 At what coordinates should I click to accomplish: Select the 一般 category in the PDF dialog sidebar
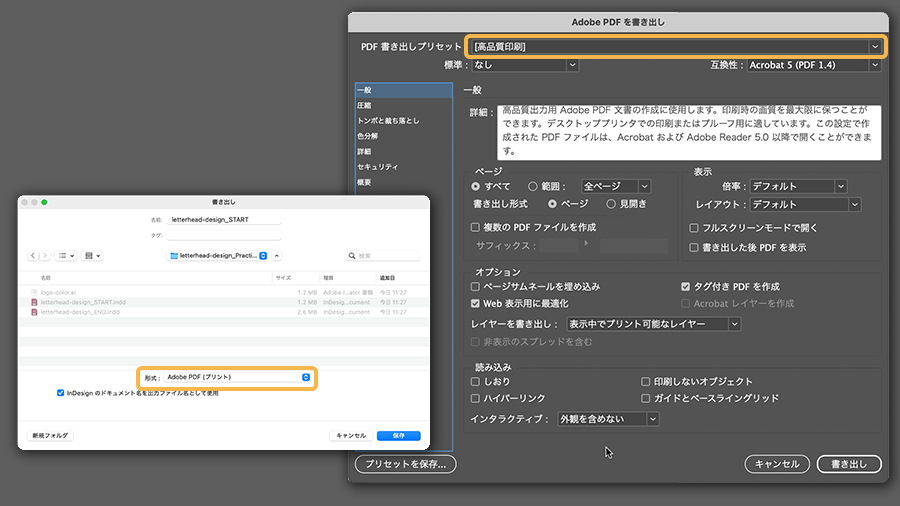pyautogui.click(x=404, y=90)
